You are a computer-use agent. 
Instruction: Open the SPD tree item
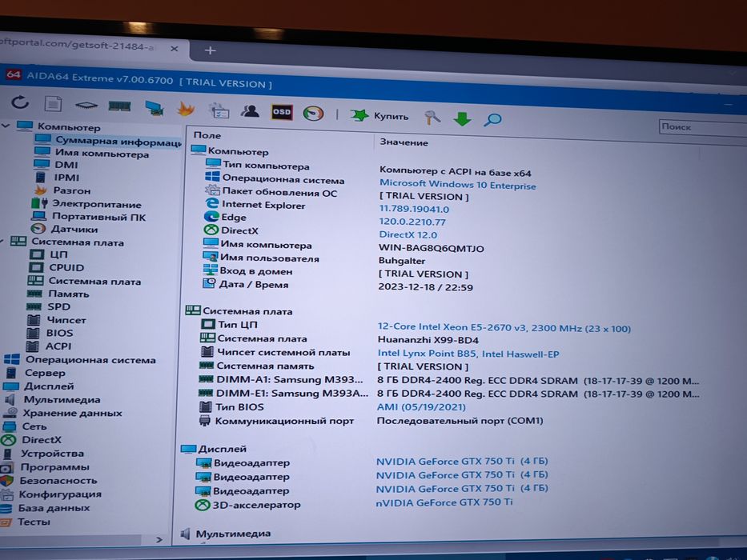48,306
